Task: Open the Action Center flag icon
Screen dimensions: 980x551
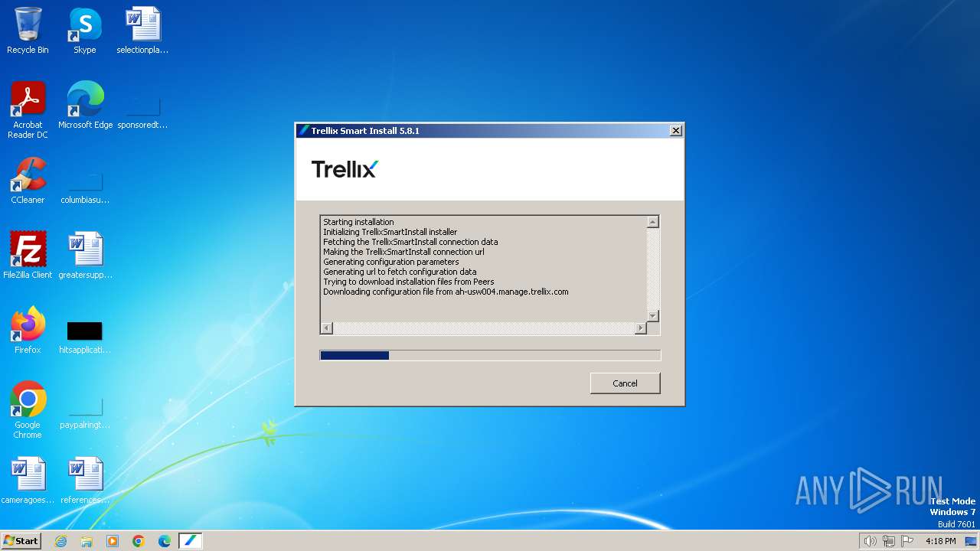Action: (x=907, y=541)
